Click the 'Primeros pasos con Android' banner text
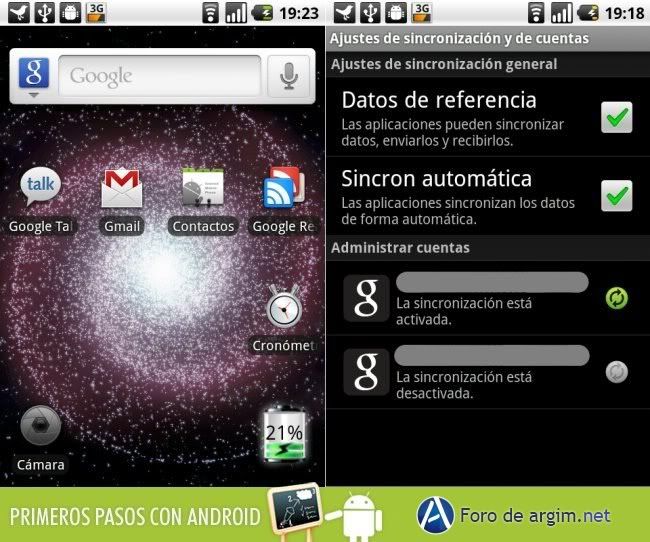 [135, 517]
